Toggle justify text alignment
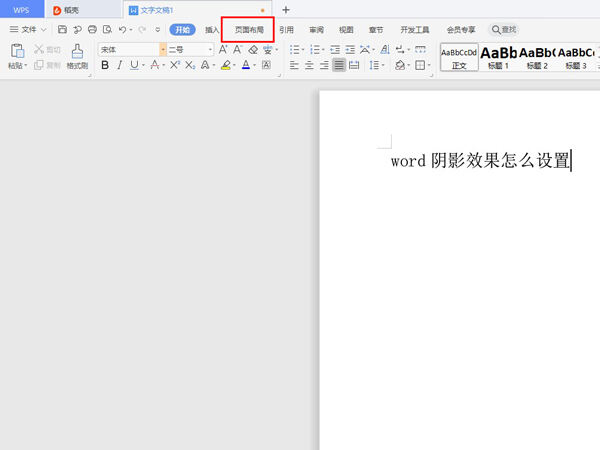 [339, 65]
